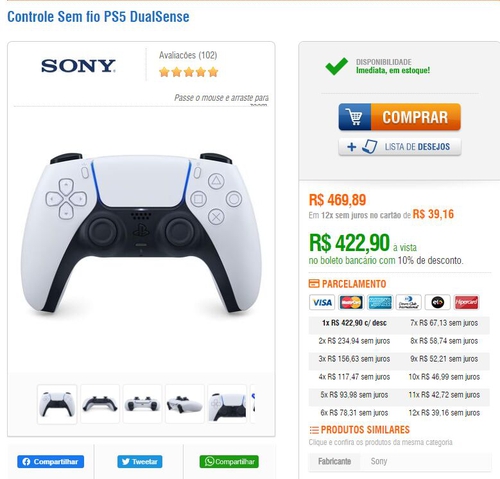Screen dimensions: 500x479
Task: View the second top-view controller thumbnail
Action: point(100,404)
